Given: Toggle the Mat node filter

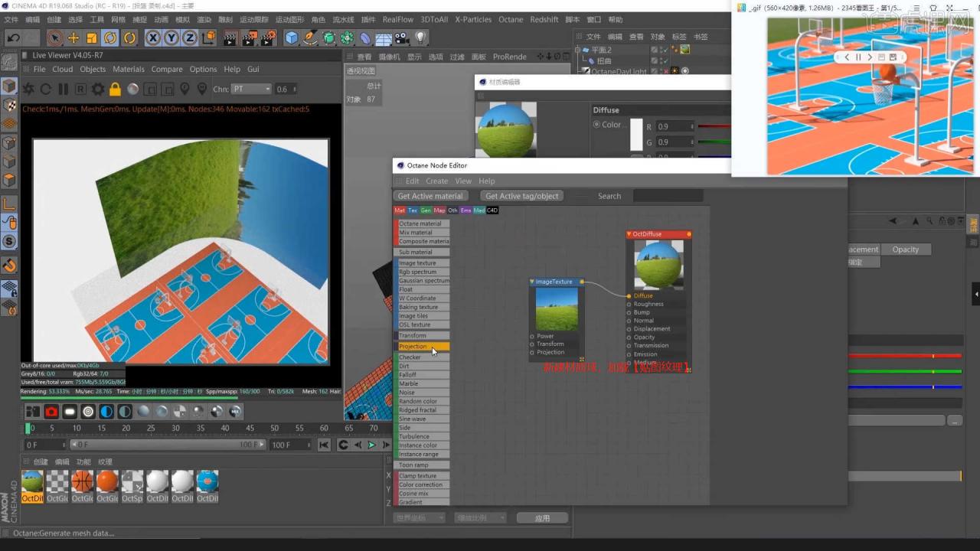Looking at the screenshot, I should [400, 210].
